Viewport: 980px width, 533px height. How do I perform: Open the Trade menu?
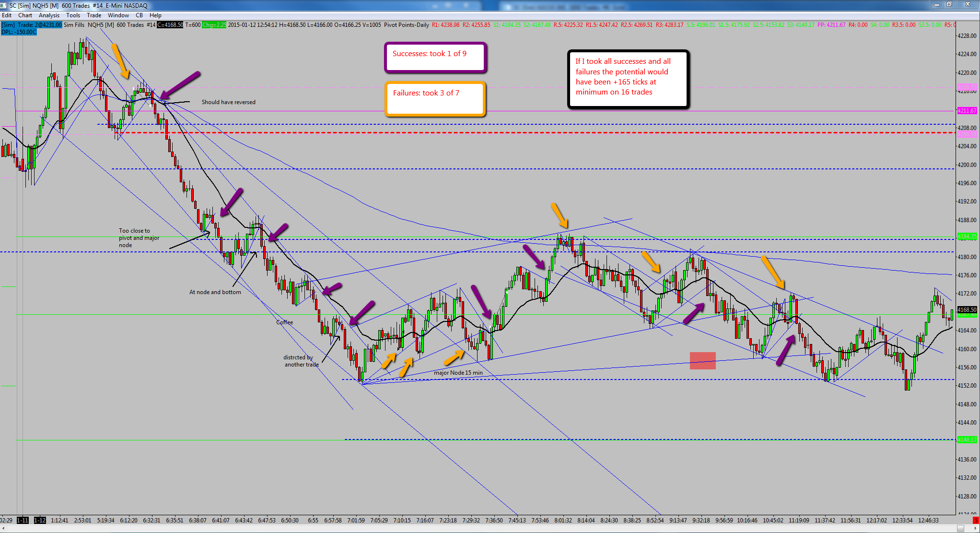pos(94,15)
